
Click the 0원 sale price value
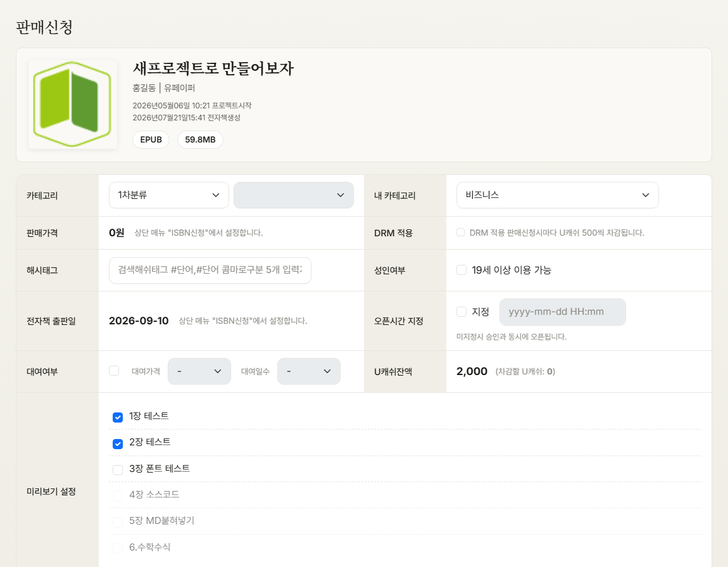pyautogui.click(x=116, y=233)
